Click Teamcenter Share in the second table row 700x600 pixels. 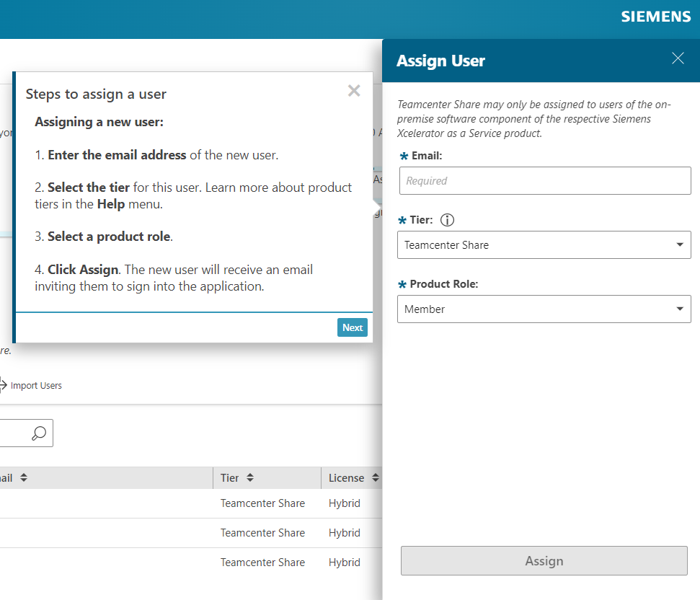262,532
